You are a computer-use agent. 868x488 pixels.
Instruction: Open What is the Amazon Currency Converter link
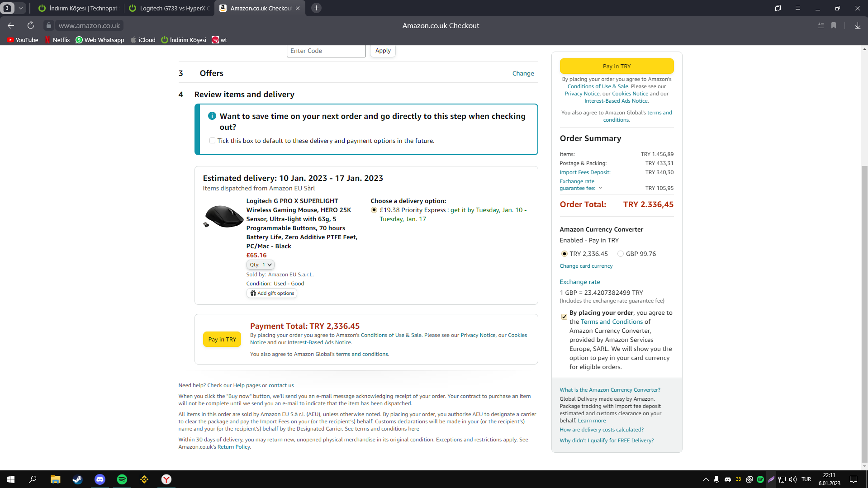[x=610, y=390]
